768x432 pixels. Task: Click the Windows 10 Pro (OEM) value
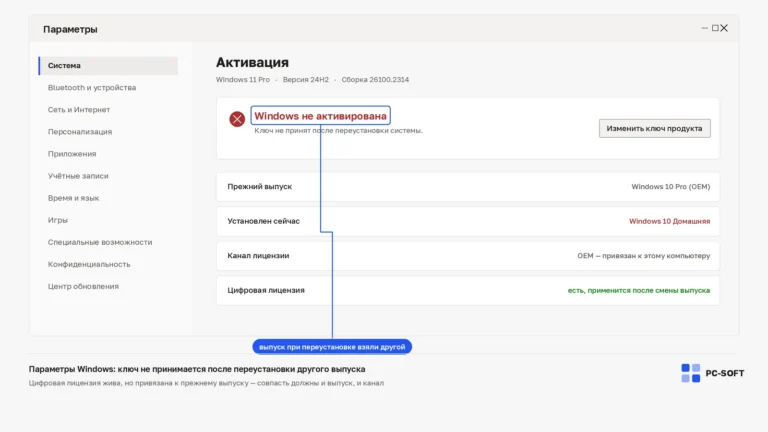671,187
